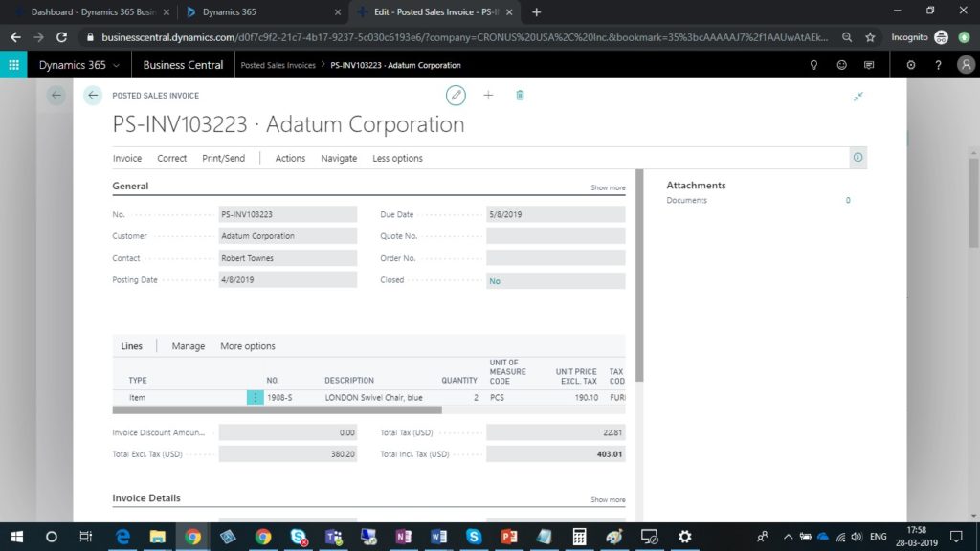Select the Lines tab
The width and height of the screenshot is (980, 551).
pyautogui.click(x=131, y=346)
